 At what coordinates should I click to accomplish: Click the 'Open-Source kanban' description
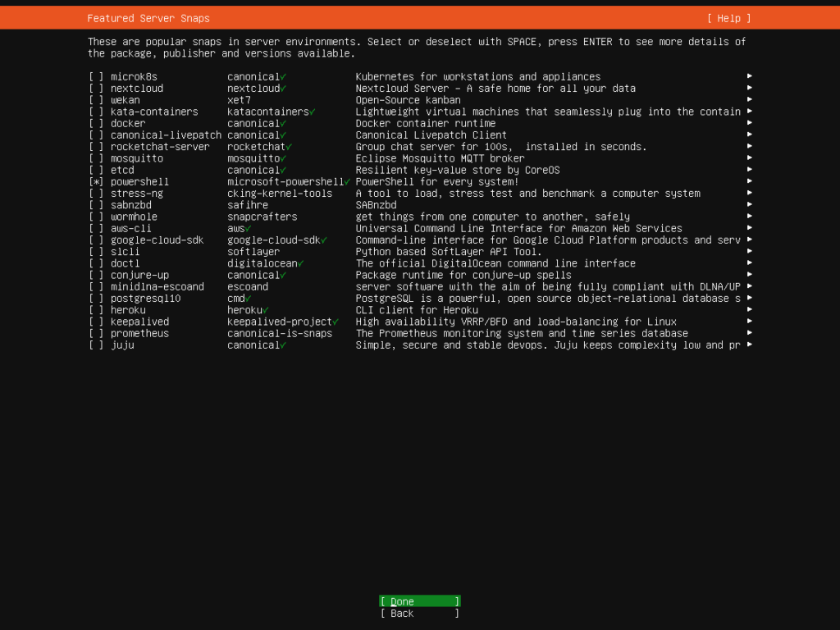[409, 100]
